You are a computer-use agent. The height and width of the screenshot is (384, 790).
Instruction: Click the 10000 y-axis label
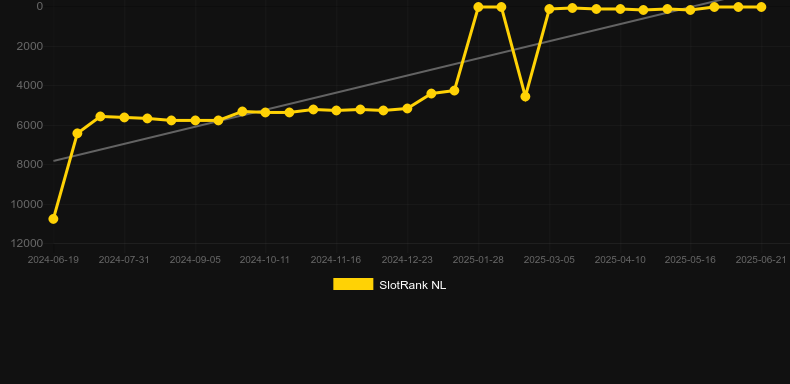pyautogui.click(x=27, y=204)
